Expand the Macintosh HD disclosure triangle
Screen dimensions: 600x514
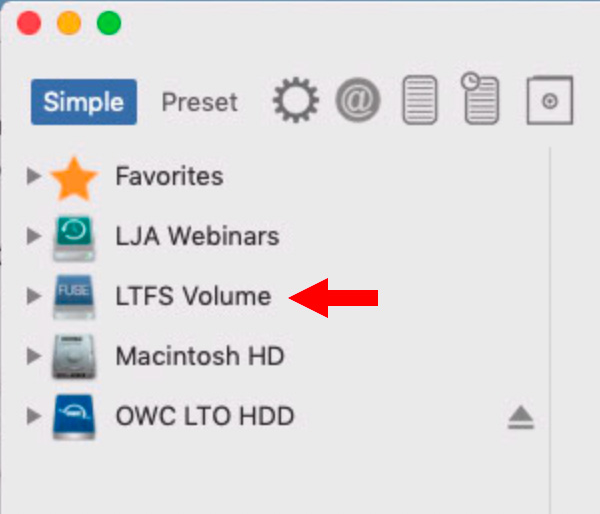(34, 356)
